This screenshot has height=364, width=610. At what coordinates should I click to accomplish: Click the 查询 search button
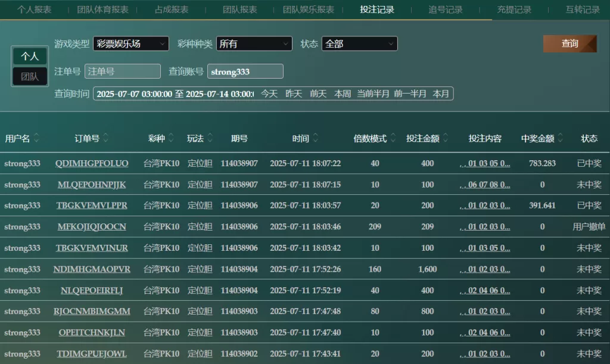click(570, 43)
